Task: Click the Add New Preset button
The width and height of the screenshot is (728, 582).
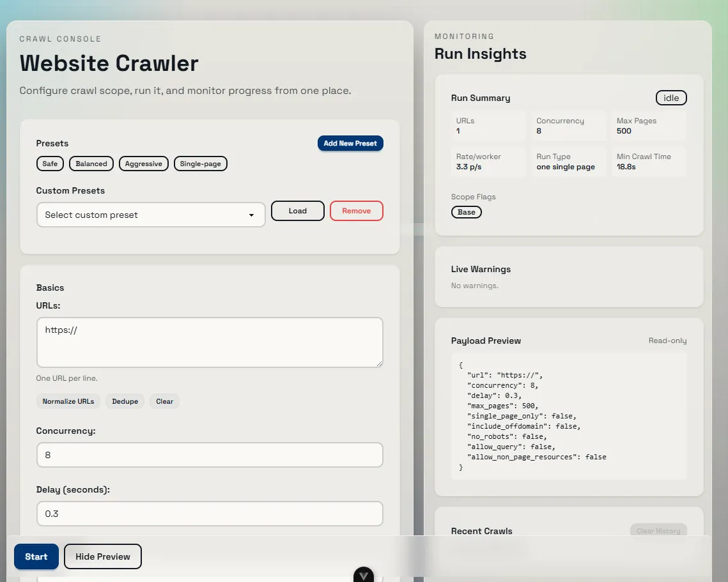Action: click(350, 143)
